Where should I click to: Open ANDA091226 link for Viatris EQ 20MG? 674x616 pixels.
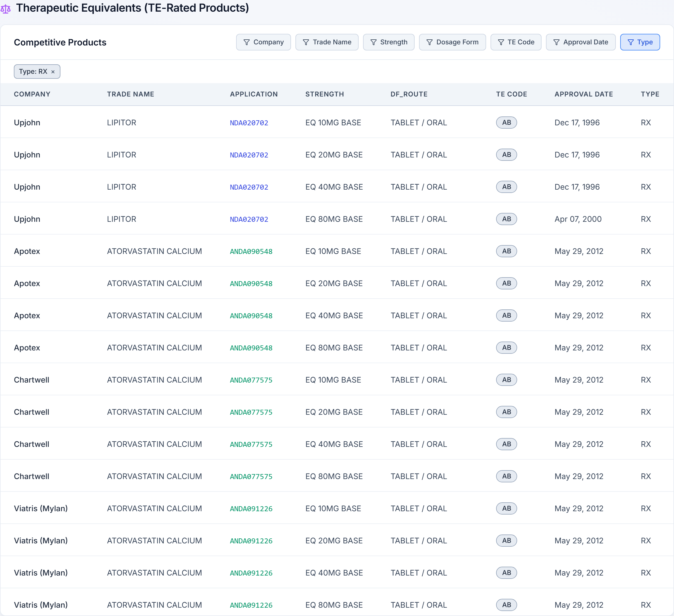(251, 541)
